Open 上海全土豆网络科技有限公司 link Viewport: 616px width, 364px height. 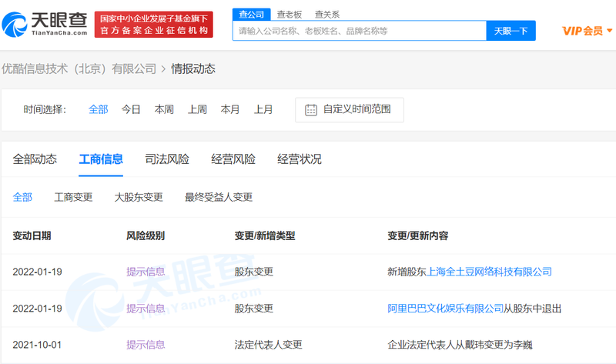(489, 272)
